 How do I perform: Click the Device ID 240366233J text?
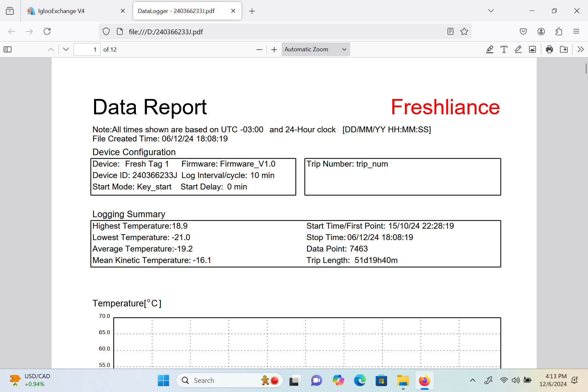coord(135,175)
